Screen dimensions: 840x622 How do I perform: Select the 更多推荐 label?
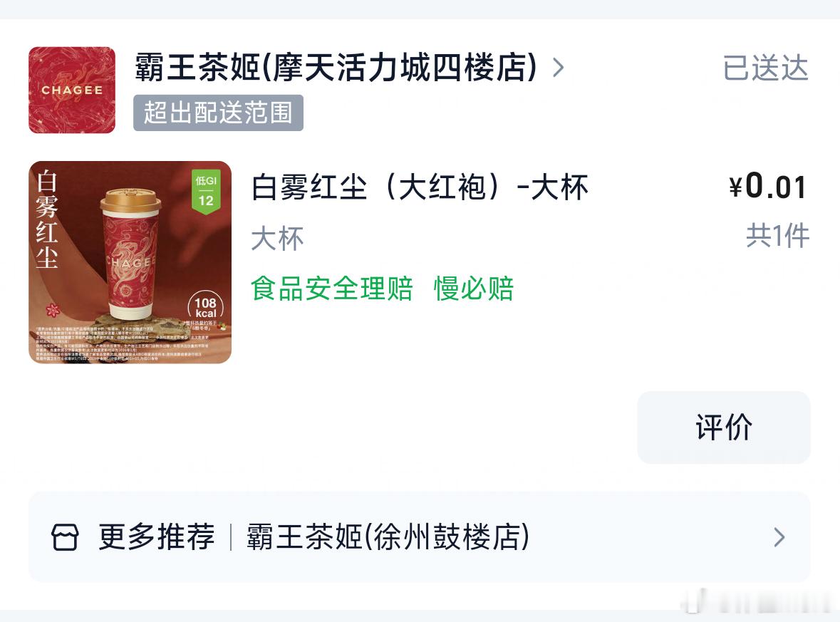157,537
